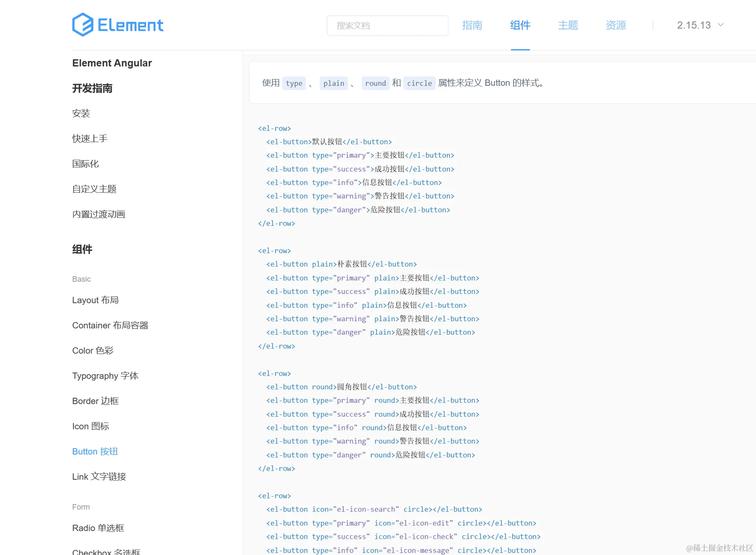Click the 'round' code tag

[375, 83]
